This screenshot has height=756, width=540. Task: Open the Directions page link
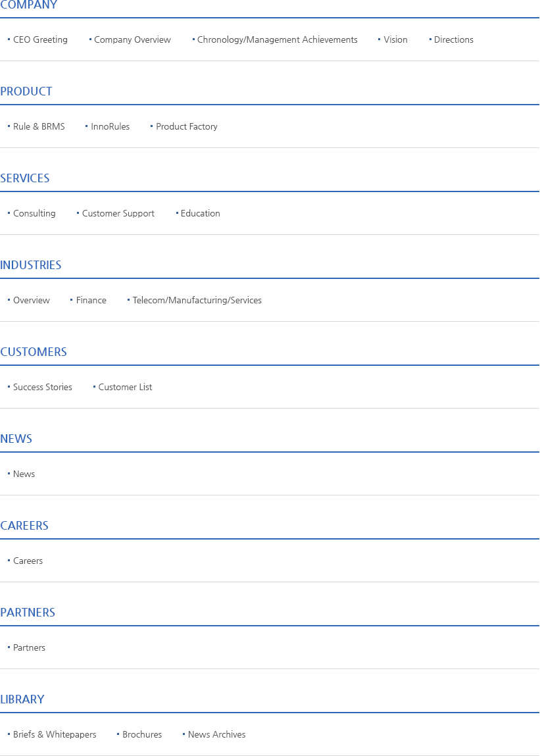click(x=453, y=39)
